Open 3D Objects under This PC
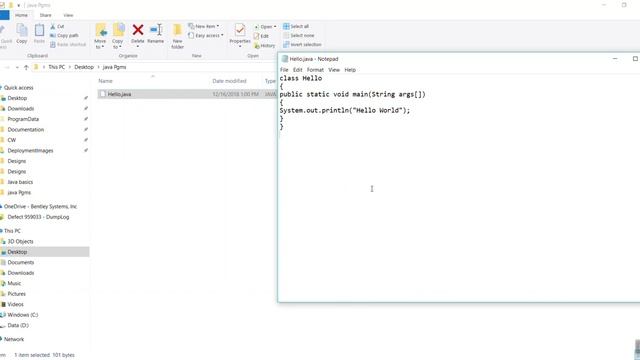 pos(20,242)
